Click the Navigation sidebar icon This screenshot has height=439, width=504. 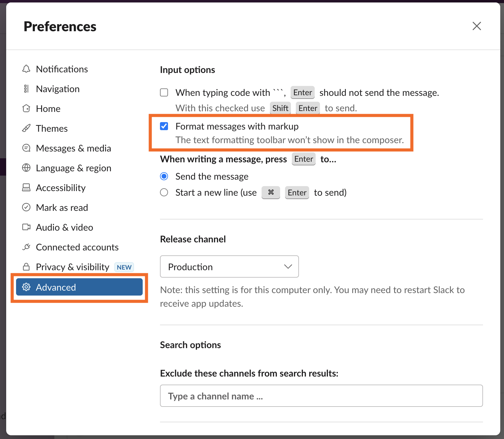click(x=26, y=89)
